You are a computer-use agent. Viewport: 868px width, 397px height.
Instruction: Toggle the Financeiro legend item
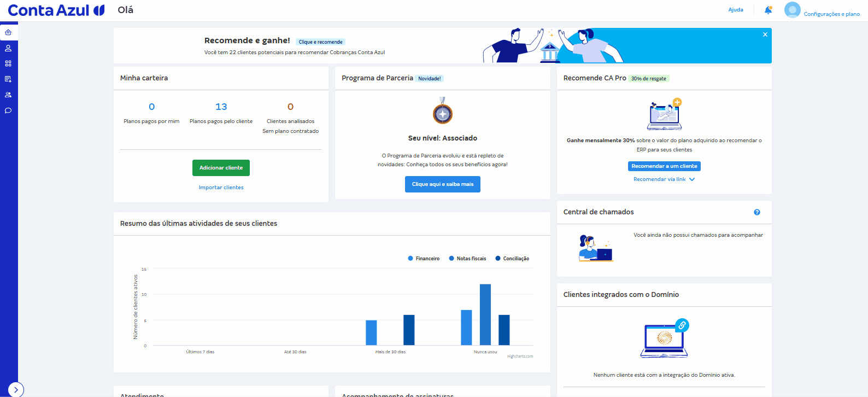(x=424, y=259)
